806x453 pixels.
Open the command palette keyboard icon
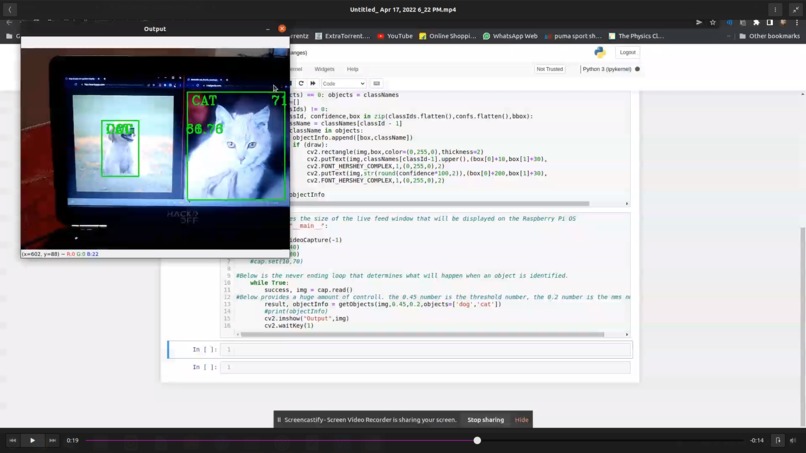(x=377, y=83)
